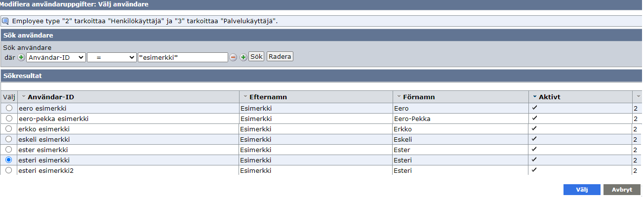Click the speech bubble info icon
644x200 pixels.
[x=5, y=21]
